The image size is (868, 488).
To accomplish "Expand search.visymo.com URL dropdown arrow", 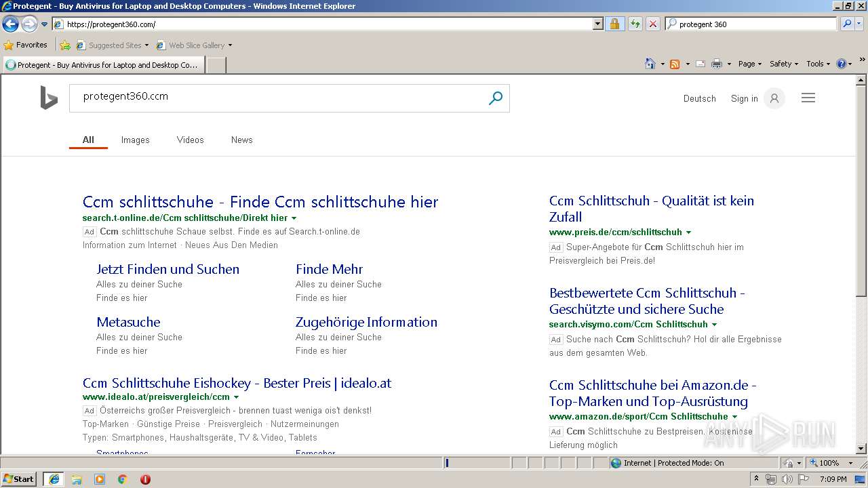I will pyautogui.click(x=714, y=325).
